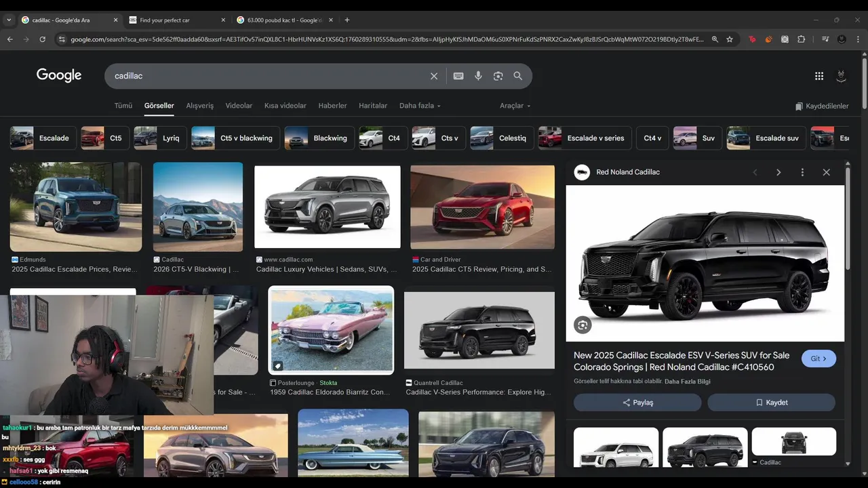The width and height of the screenshot is (868, 488).
Task: Open the media control icon in toolbar
Action: tap(825, 39)
